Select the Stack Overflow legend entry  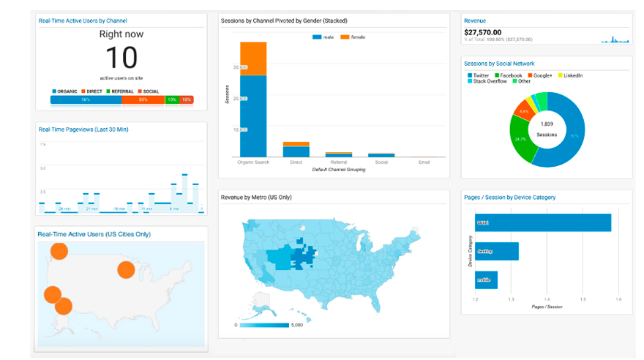point(489,81)
